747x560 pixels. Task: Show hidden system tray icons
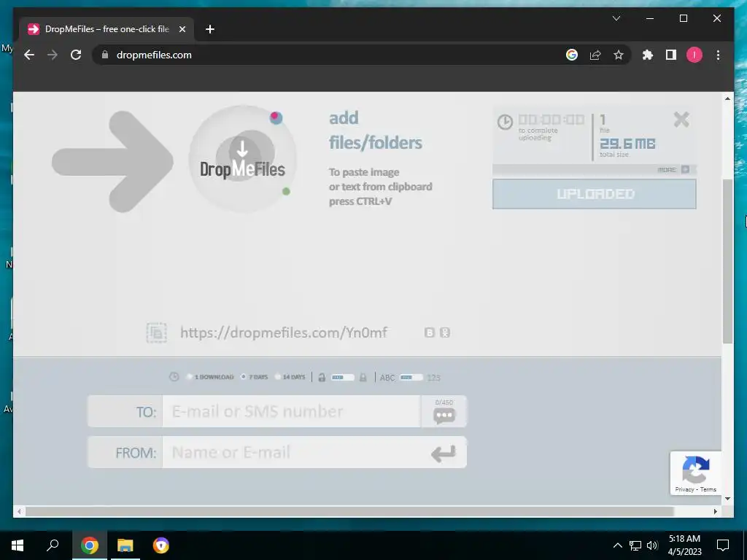pyautogui.click(x=617, y=545)
